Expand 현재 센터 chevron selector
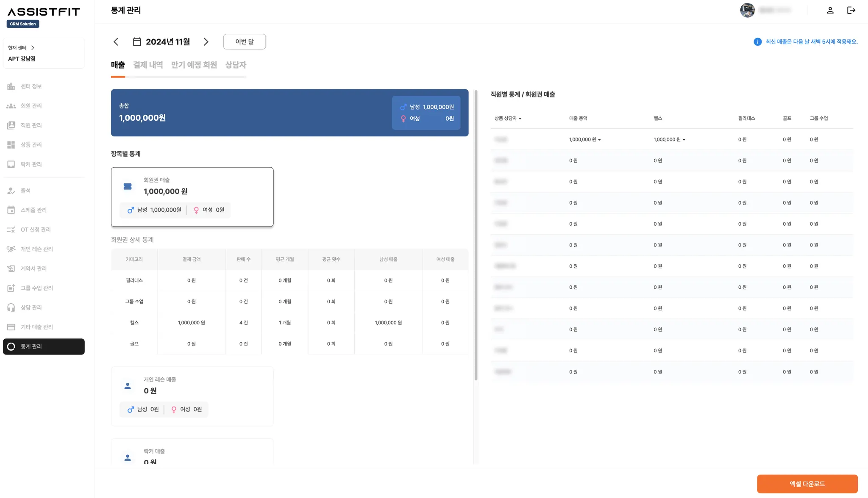 click(33, 48)
